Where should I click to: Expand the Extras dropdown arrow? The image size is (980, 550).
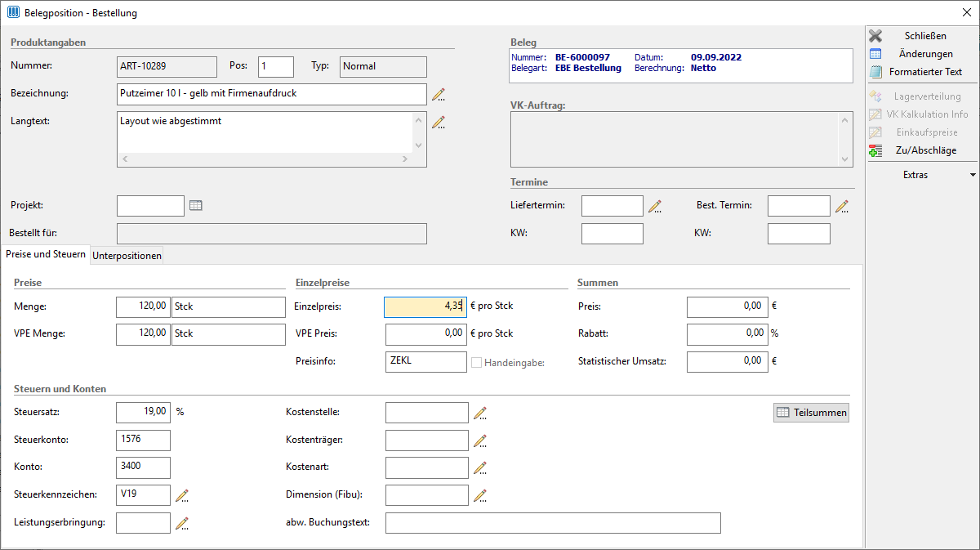972,175
